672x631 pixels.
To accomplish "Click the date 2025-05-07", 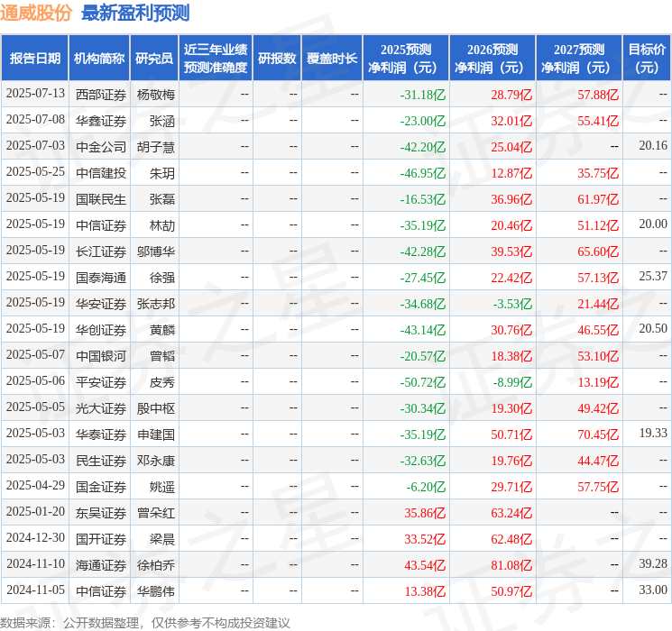I will [x=35, y=354].
